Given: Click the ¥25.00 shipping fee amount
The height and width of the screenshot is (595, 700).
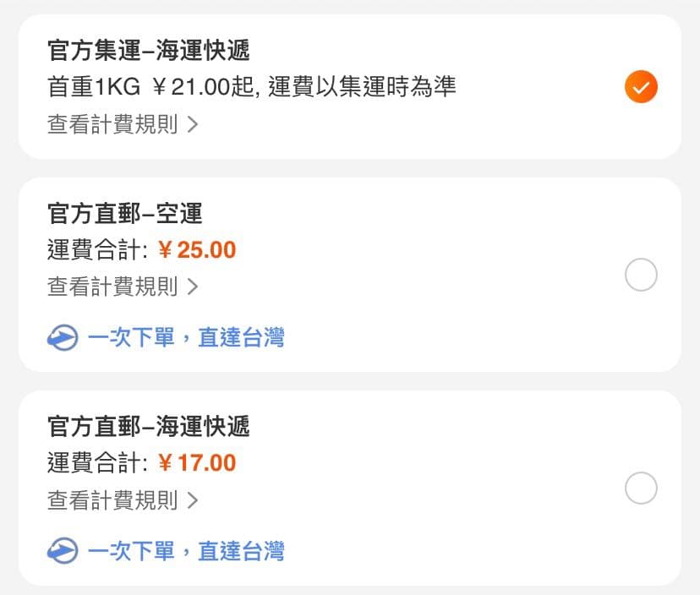Looking at the screenshot, I should coord(197,249).
